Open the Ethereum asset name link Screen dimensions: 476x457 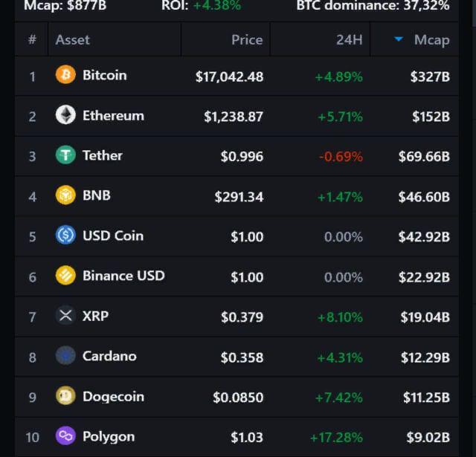[x=113, y=115]
